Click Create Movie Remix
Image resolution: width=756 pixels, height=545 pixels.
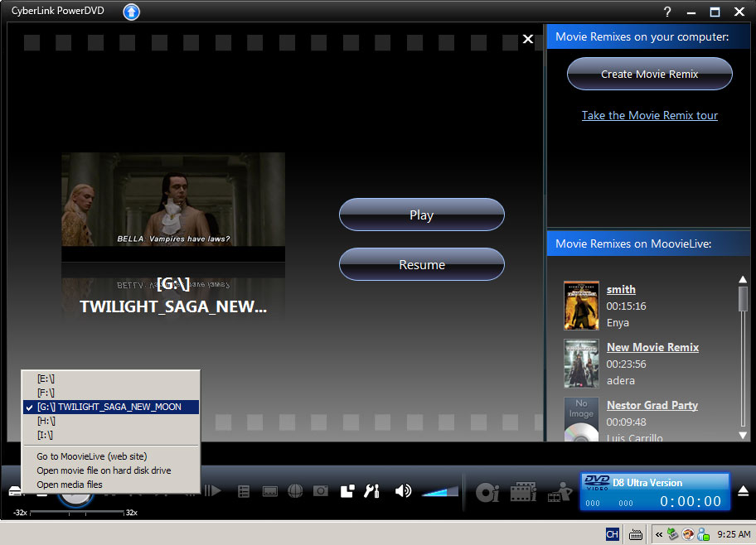coord(649,74)
